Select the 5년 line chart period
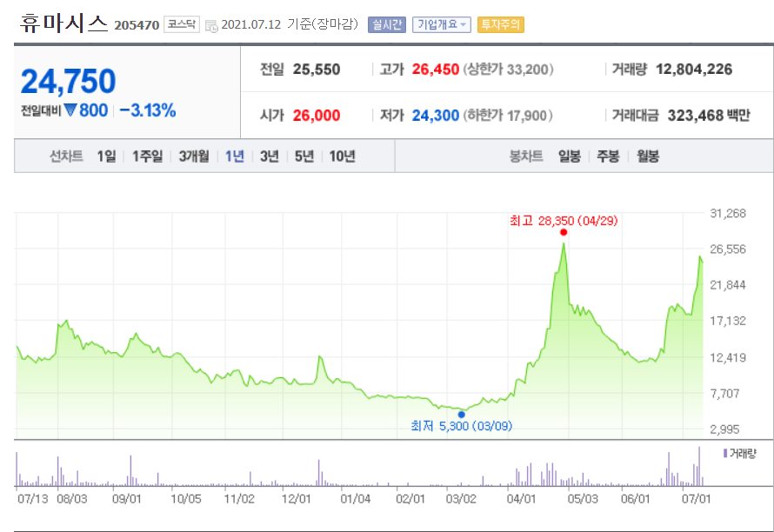Screen dimensions: 774x532 304,156
